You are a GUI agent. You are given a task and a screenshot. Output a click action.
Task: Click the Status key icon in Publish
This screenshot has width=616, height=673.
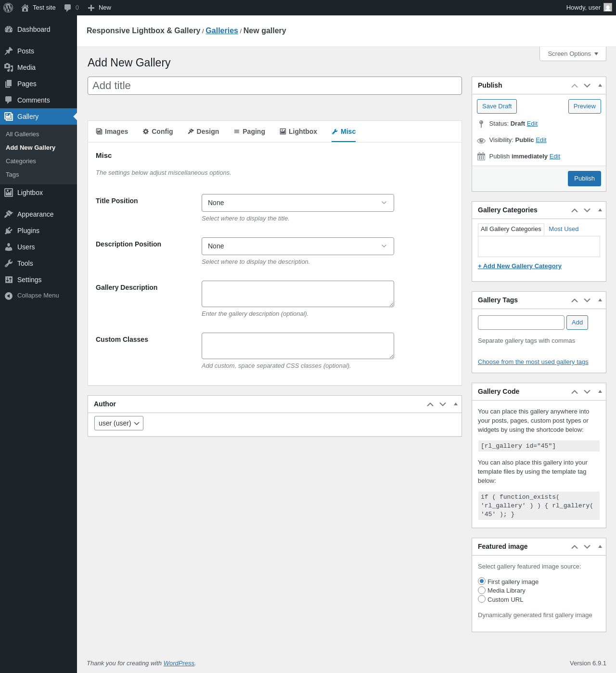(481, 124)
